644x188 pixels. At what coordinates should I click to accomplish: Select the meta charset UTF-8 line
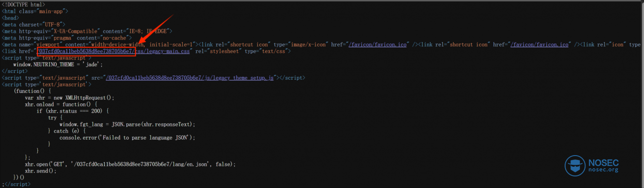(33, 24)
